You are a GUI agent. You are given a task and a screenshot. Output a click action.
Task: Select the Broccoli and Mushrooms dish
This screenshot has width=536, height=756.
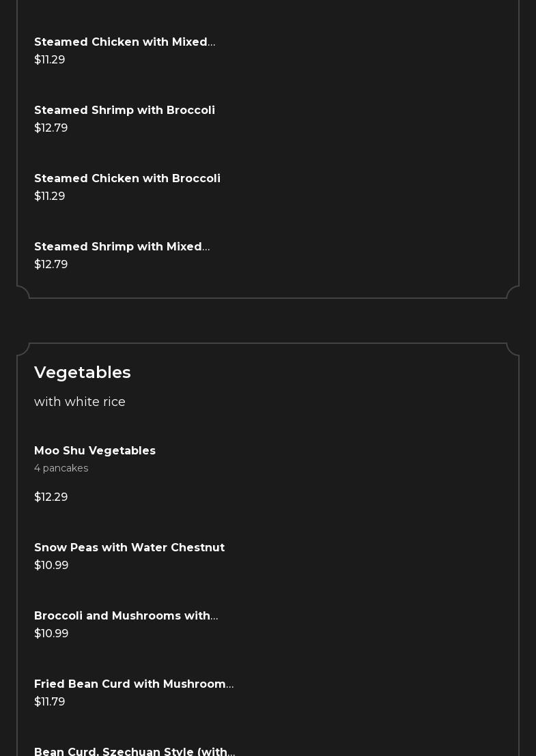click(126, 616)
